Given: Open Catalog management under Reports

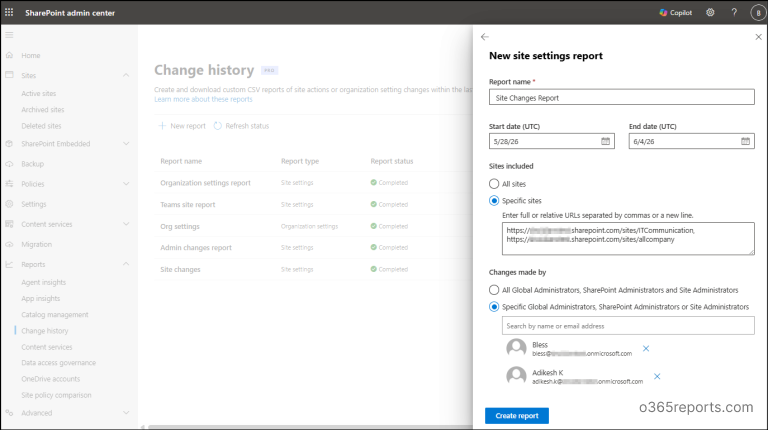Looking at the screenshot, I should pos(55,314).
